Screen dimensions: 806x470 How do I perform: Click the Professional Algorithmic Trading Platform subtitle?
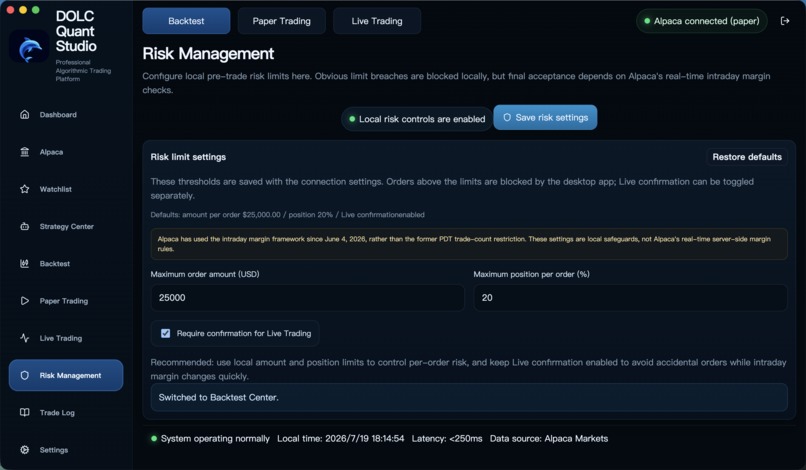tap(83, 70)
